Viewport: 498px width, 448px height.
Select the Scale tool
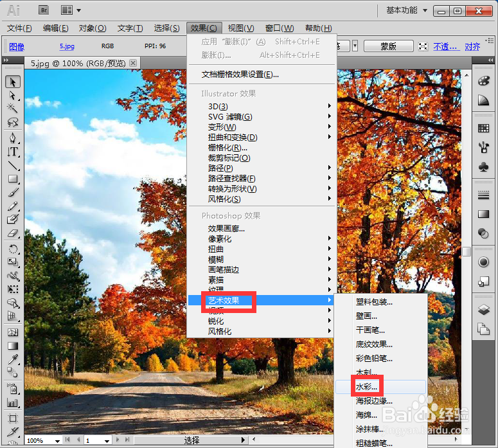(x=13, y=262)
